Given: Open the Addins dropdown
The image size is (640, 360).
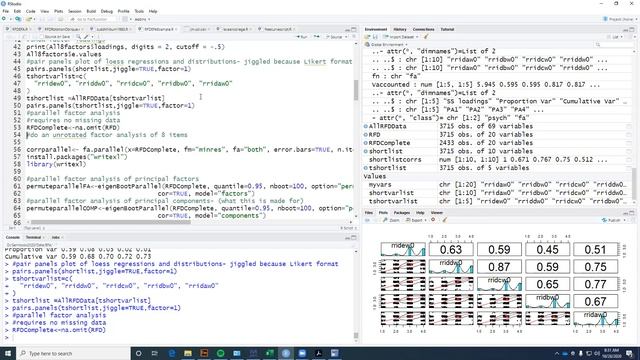Looking at the screenshot, I should click(x=142, y=19).
